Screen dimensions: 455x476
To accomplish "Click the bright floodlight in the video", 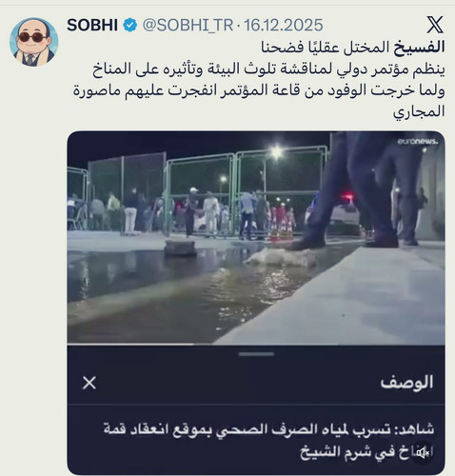I will pos(277,152).
